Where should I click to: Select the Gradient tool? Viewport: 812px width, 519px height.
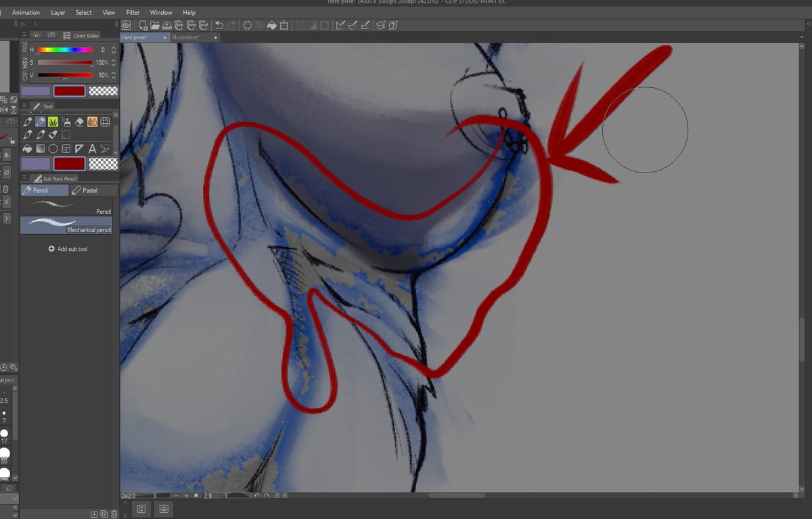coord(41,149)
